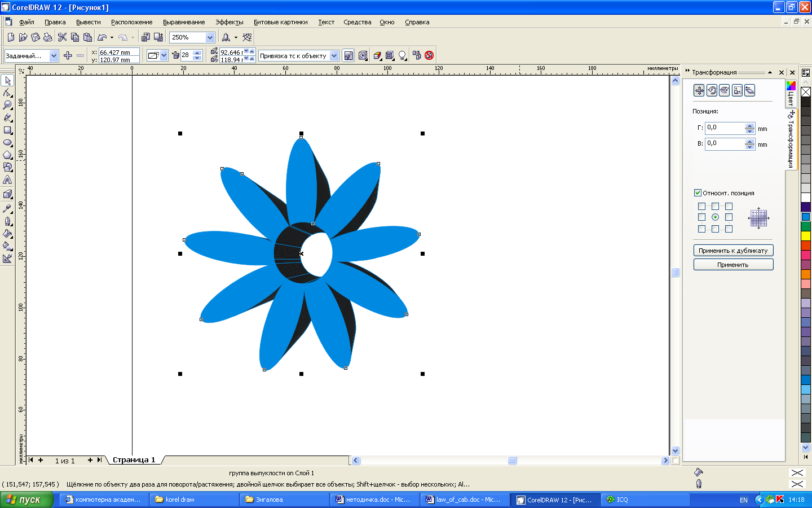812x508 pixels.
Task: Switch to Position mode in Transformation docker
Action: 699,90
